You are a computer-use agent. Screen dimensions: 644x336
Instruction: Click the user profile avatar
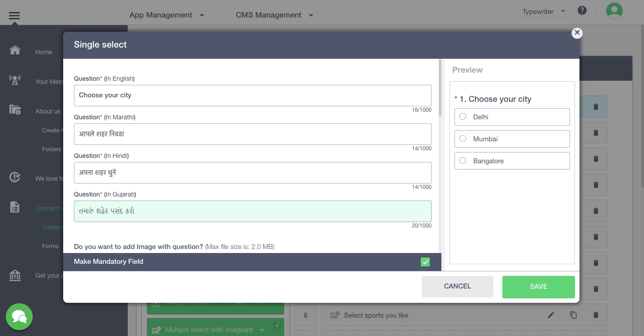(614, 11)
